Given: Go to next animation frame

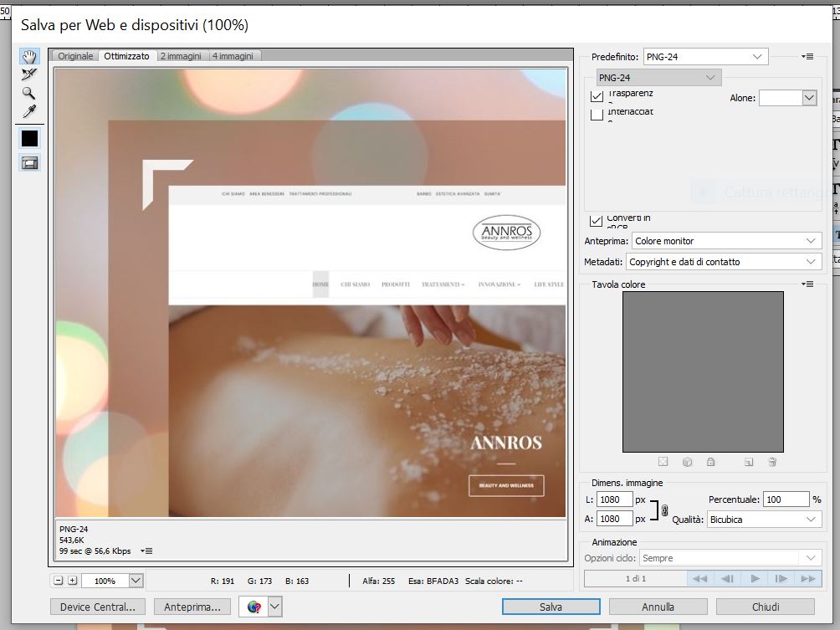Looking at the screenshot, I should pos(781,579).
